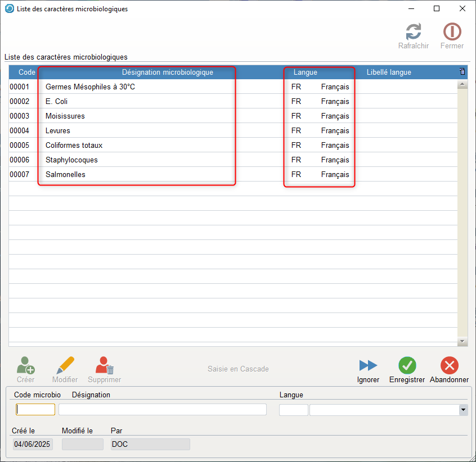Click the list scrollbar up arrow
Image resolution: width=476 pixels, height=462 pixels.
point(462,85)
